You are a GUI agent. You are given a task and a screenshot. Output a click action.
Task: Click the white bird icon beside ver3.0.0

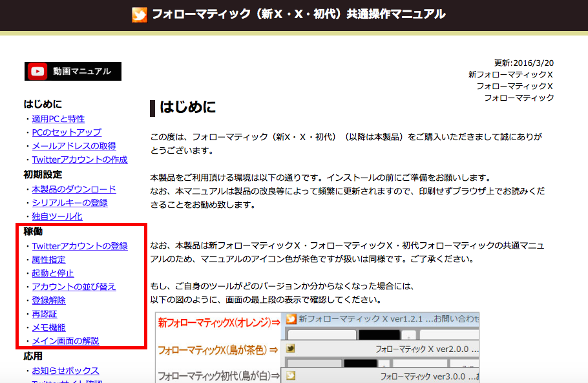[x=291, y=375]
